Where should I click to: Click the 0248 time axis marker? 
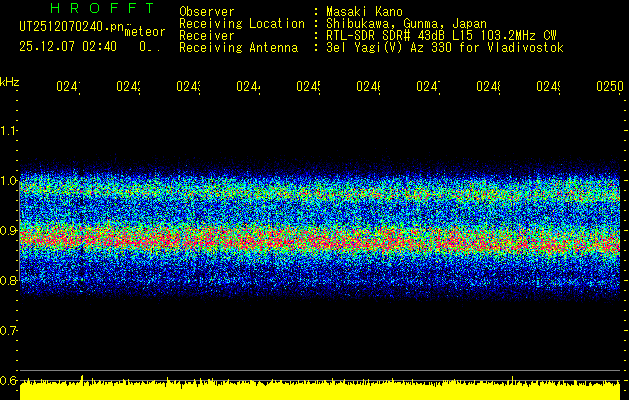pyautogui.click(x=489, y=87)
